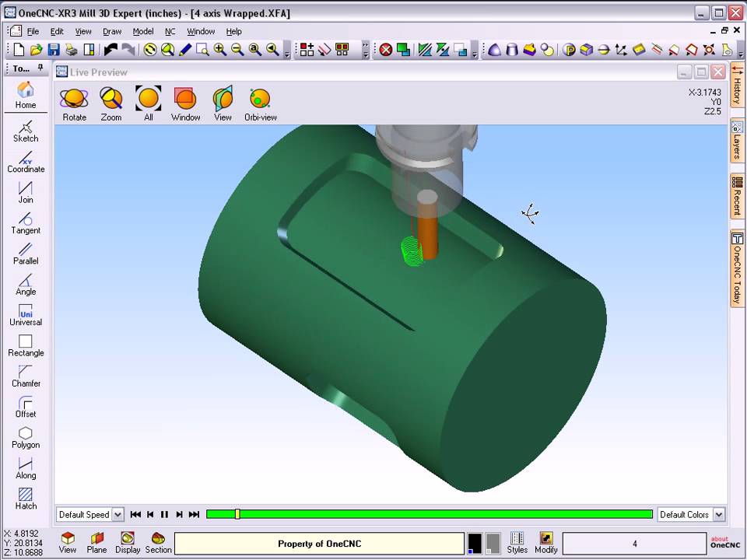Select the Offset tool
Screen dimensions: 747x560
click(26, 407)
